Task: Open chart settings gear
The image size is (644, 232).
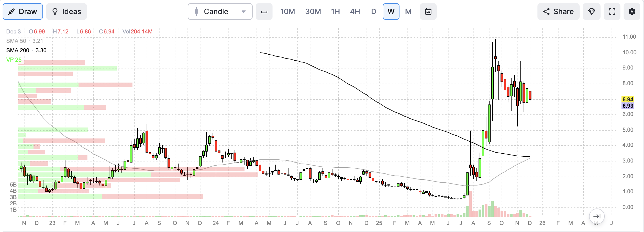Action: tap(632, 11)
